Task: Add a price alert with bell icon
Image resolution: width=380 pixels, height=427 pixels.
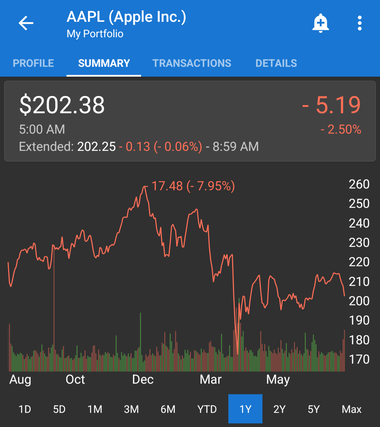Action: tap(320, 23)
